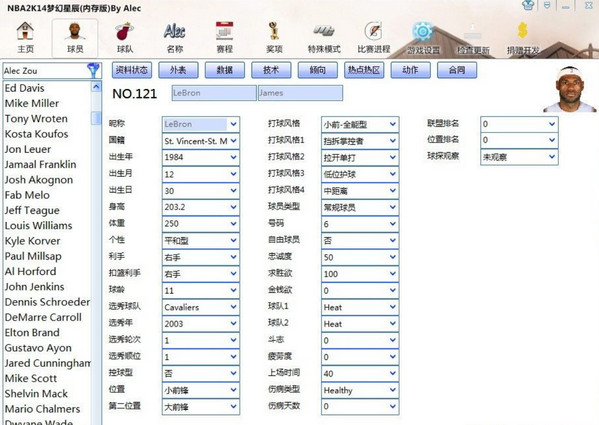Switch to the 外表 tab
This screenshot has height=425, width=599.
(178, 70)
